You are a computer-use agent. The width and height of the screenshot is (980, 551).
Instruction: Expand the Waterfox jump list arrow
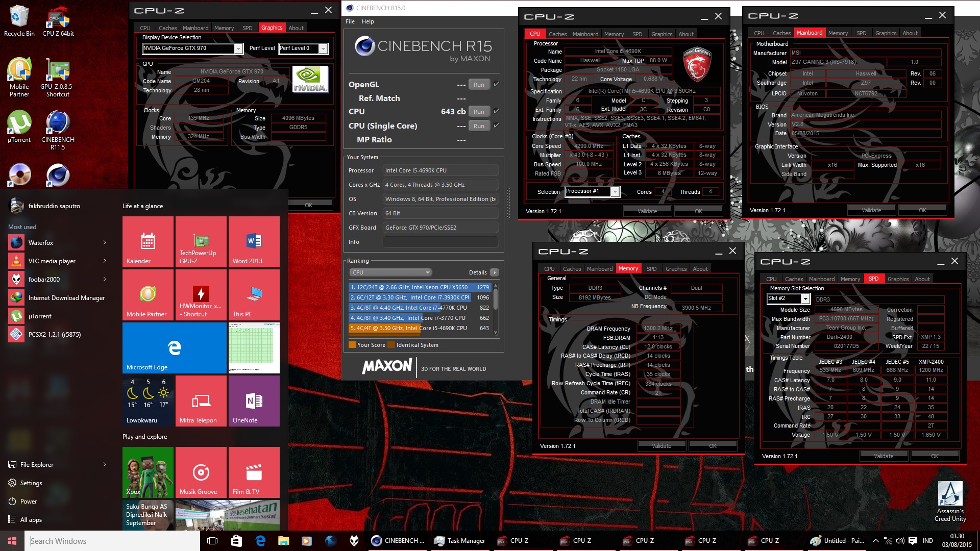pyautogui.click(x=105, y=243)
